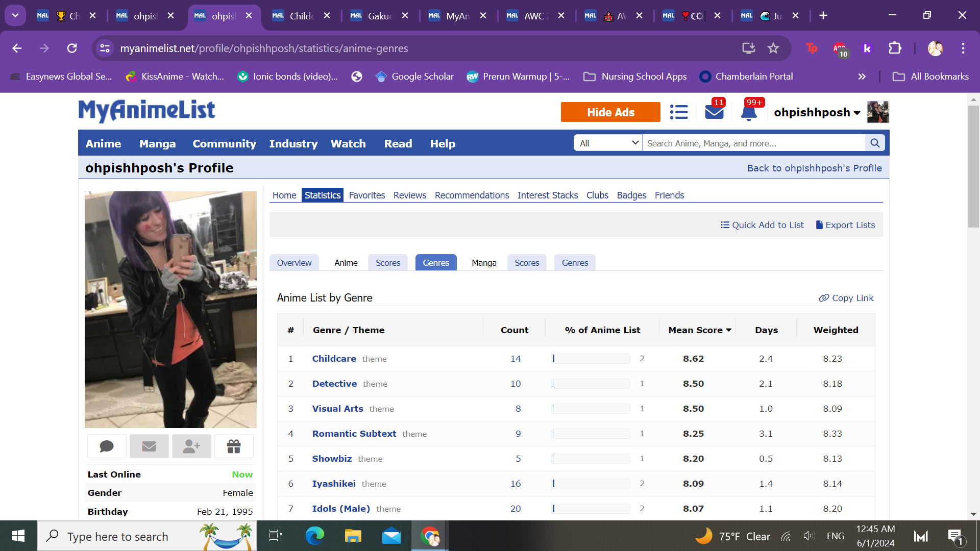
Task: Click the MyAnimeList logo
Action: 146,111
